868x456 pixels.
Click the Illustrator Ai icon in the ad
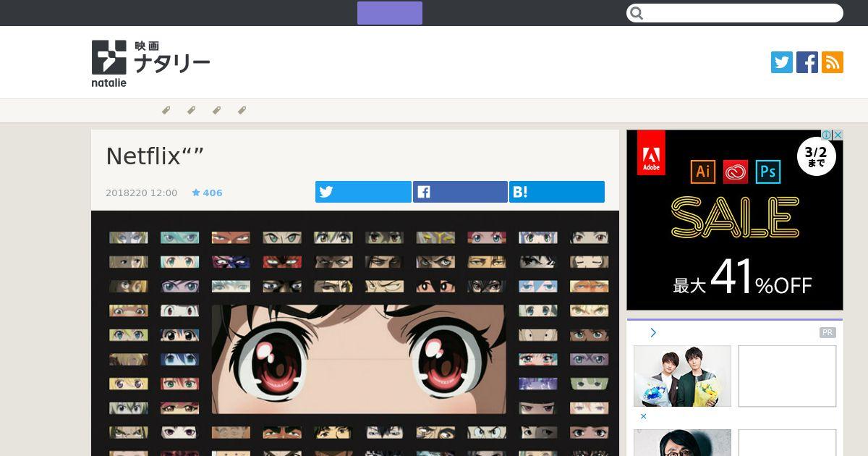(x=703, y=172)
